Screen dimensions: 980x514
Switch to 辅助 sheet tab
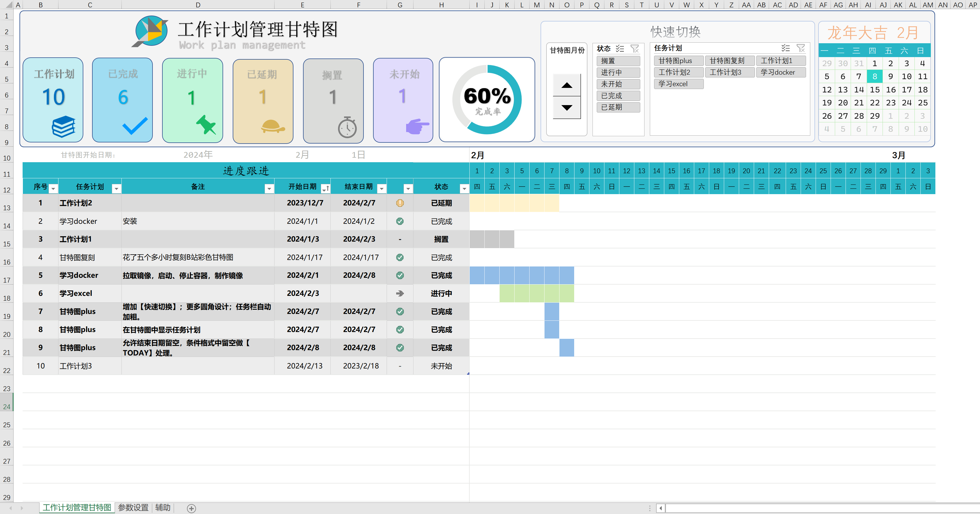coord(163,508)
